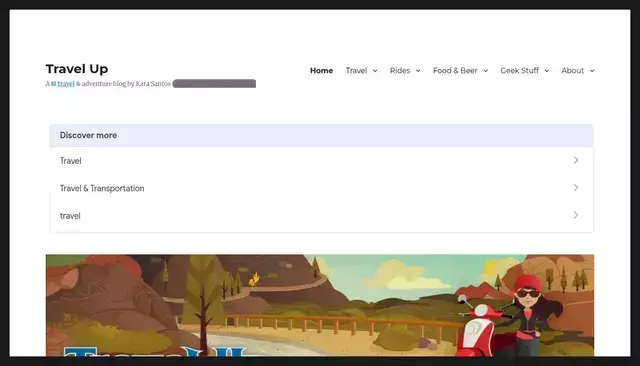
Task: Click the underlined 'travel' link in tagline
Action: (66, 84)
